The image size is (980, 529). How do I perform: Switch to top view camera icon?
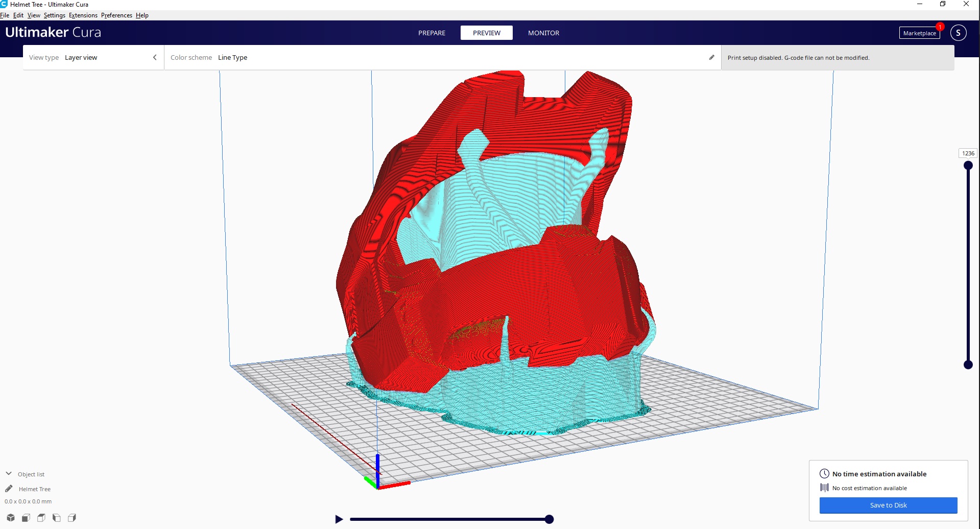tap(41, 518)
